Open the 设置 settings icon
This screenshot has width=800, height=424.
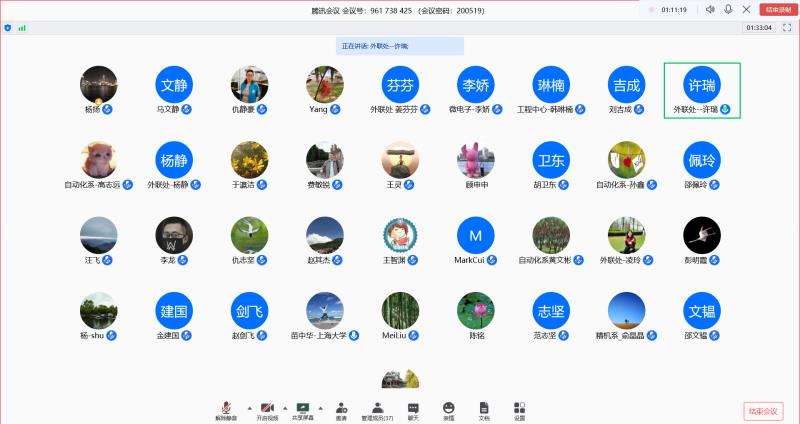pos(519,410)
